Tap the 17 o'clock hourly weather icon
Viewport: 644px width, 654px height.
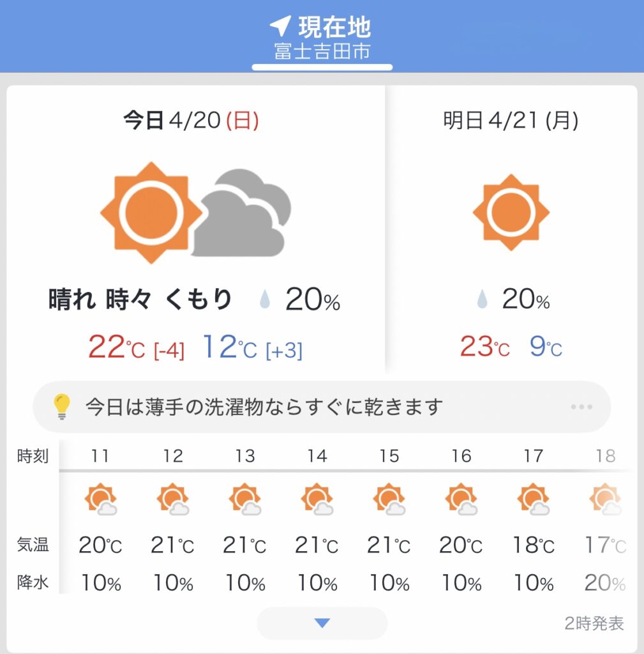point(533,499)
